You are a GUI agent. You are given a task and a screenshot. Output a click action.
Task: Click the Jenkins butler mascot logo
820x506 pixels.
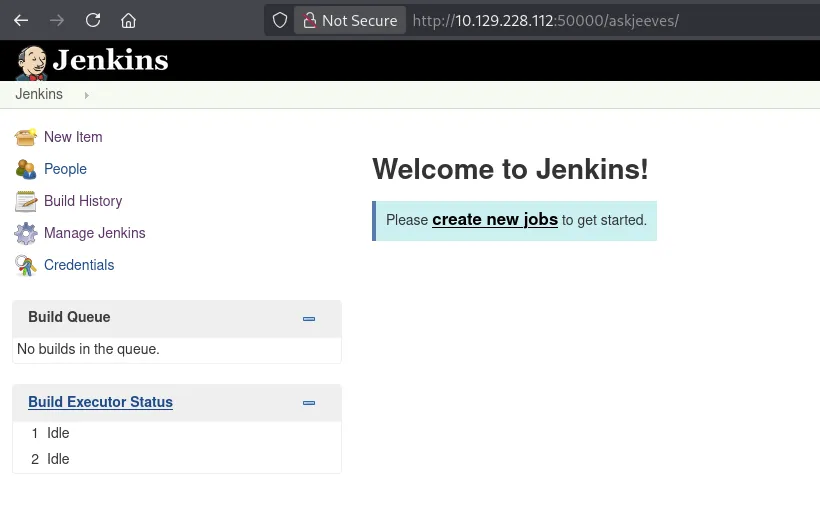tap(31, 62)
